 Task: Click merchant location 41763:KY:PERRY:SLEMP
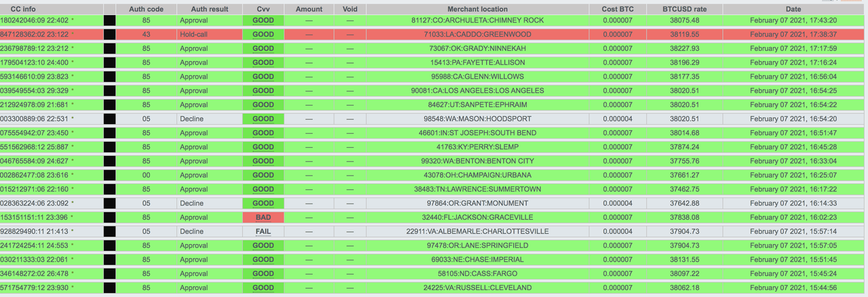tap(477, 146)
